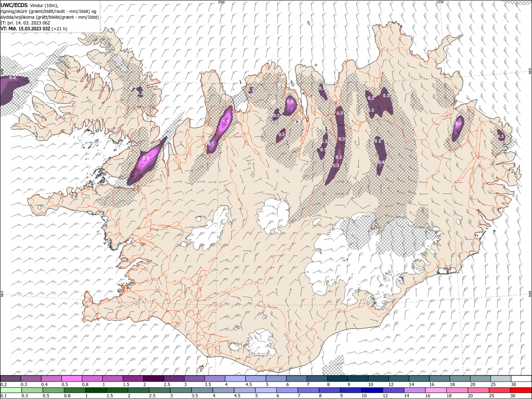
Task: Click the 3 gray-green swatch in the lower scale
Action: click(181, 390)
